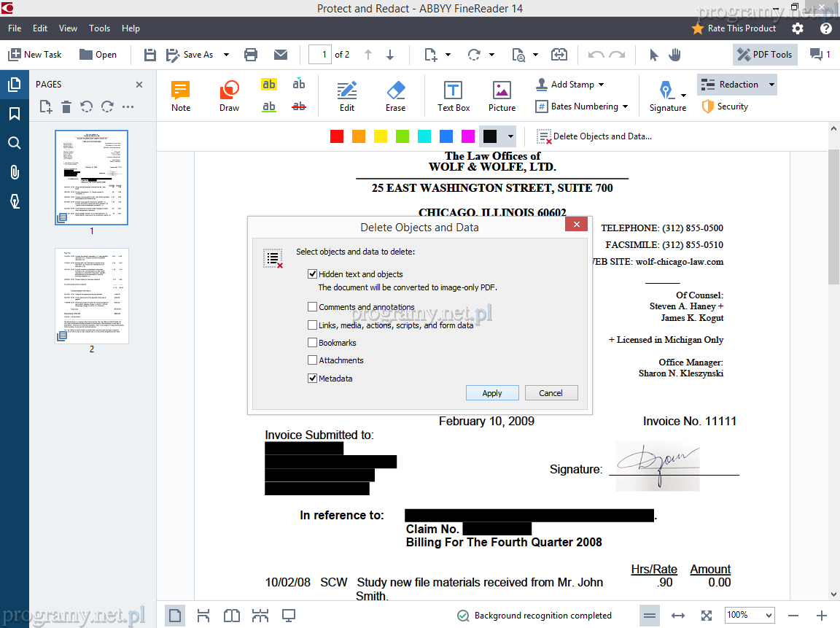The image size is (840, 628).
Task: Click the Apply button
Action: [x=492, y=393]
